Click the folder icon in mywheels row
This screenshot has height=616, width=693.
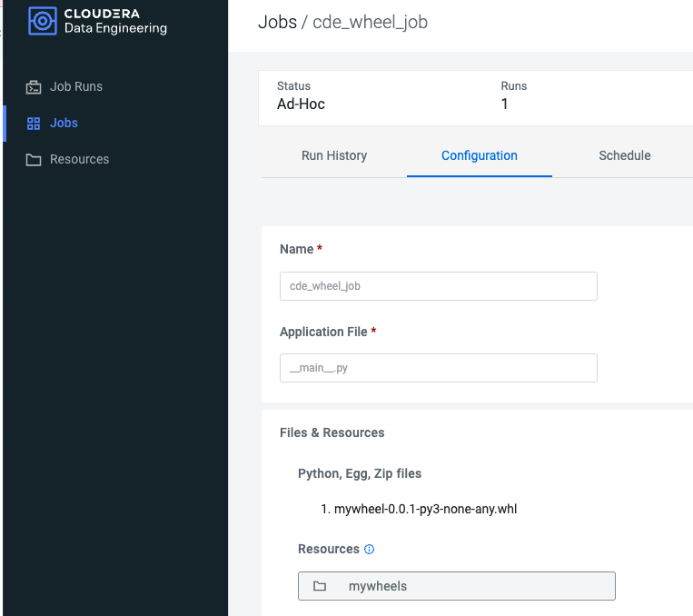[320, 586]
